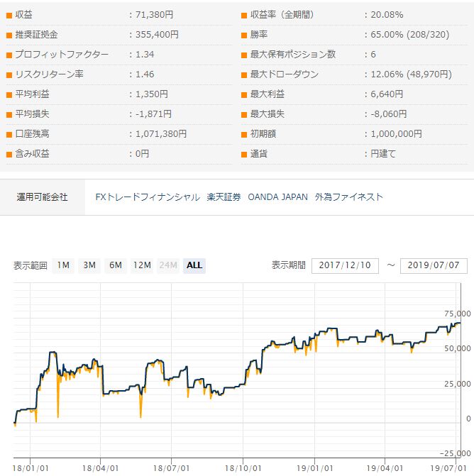This screenshot has height=476, width=474.
Task: Open the FXトレードフィナンシャル link
Action: (148, 197)
